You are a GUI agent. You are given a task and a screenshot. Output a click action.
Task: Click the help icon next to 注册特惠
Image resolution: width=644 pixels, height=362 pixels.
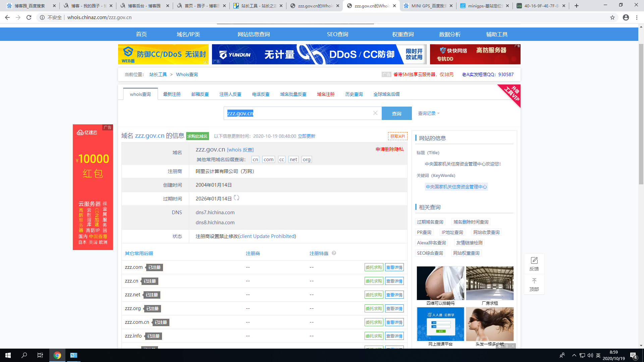[x=334, y=253]
